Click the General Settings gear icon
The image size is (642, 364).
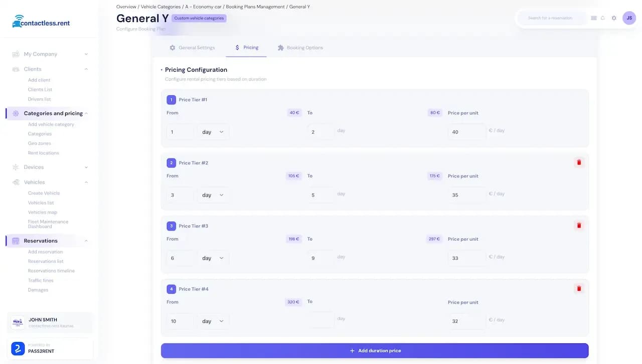pyautogui.click(x=173, y=48)
